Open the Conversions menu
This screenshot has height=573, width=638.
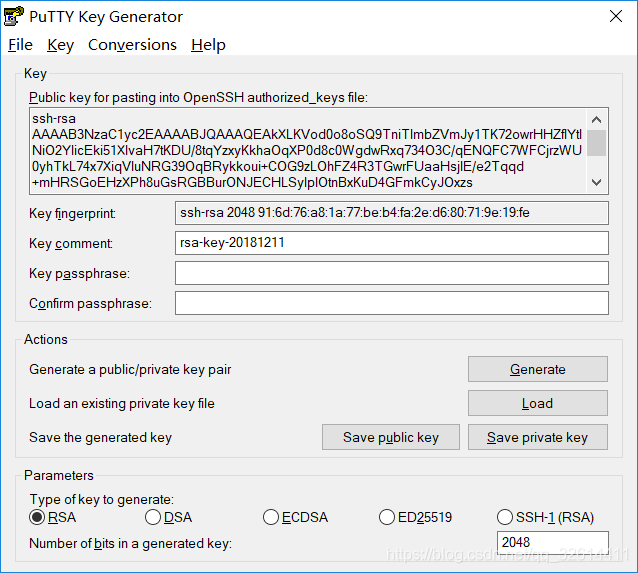[132, 45]
